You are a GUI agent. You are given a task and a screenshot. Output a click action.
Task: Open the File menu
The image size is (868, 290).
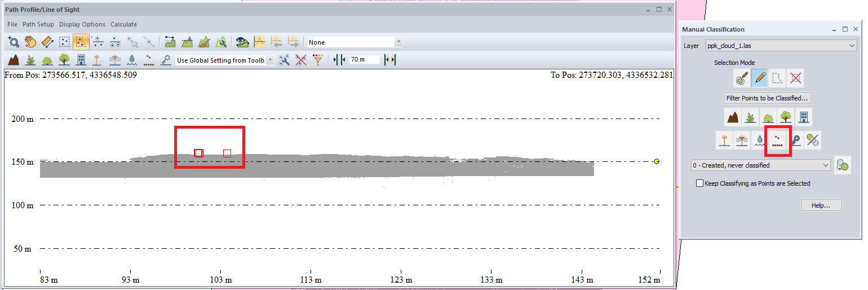[x=12, y=24]
